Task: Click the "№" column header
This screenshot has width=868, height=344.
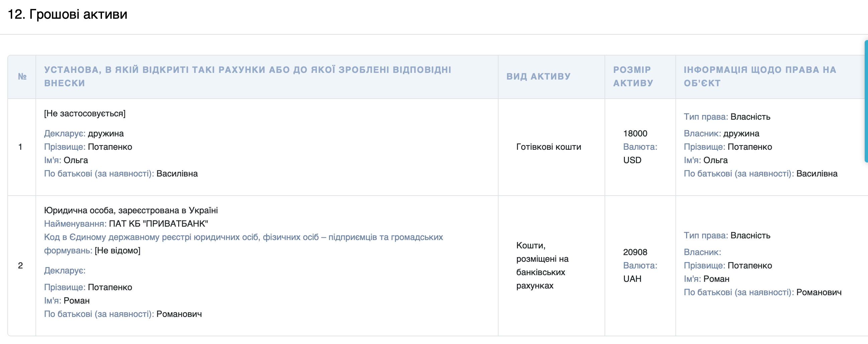Action: pos(22,77)
